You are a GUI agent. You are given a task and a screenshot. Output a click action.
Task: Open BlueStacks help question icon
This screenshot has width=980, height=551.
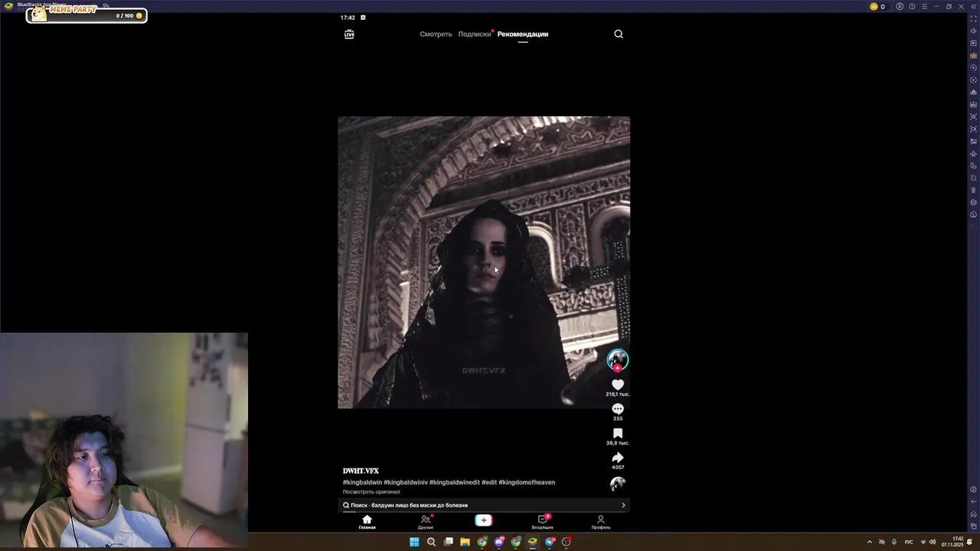[912, 6]
